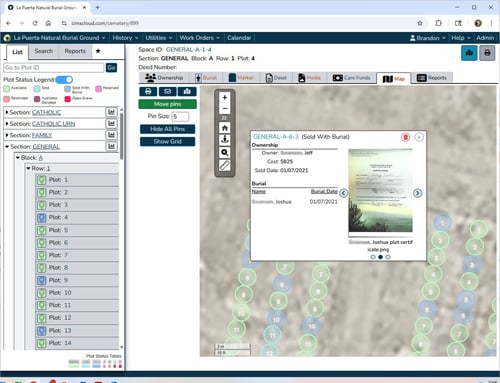This screenshot has height=383, width=500.
Task: Click the green Move pins button
Action: click(167, 104)
